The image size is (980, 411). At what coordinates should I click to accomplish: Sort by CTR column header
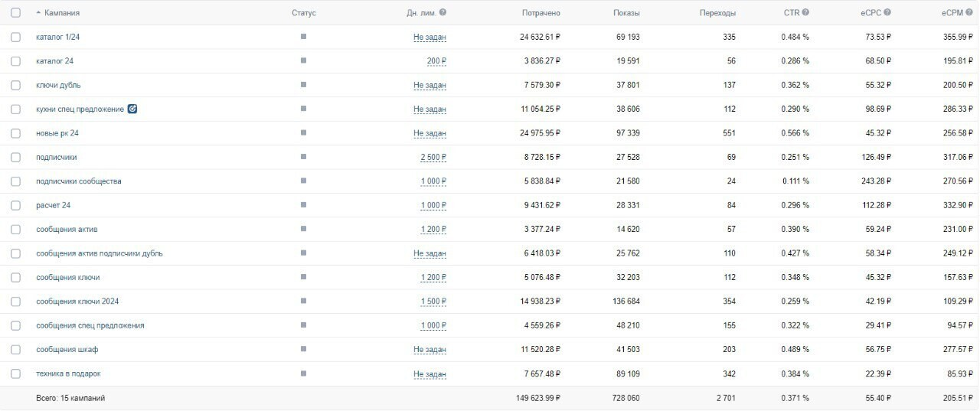[x=792, y=13]
